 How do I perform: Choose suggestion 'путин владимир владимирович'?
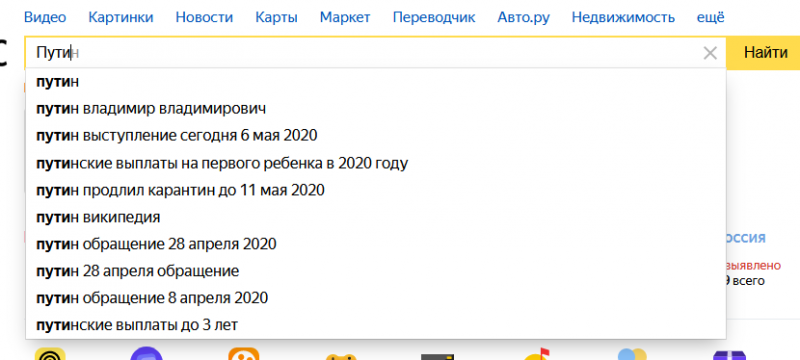(x=376, y=109)
